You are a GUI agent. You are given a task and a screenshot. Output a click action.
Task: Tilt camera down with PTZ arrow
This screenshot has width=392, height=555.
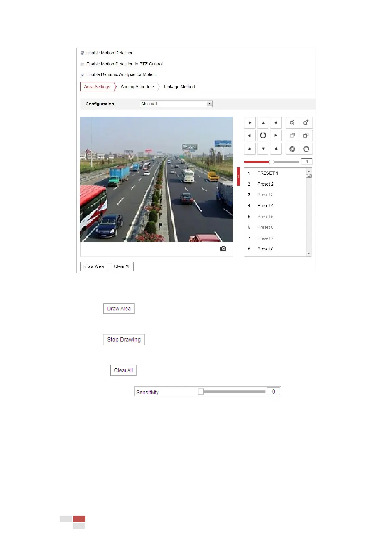(x=263, y=149)
